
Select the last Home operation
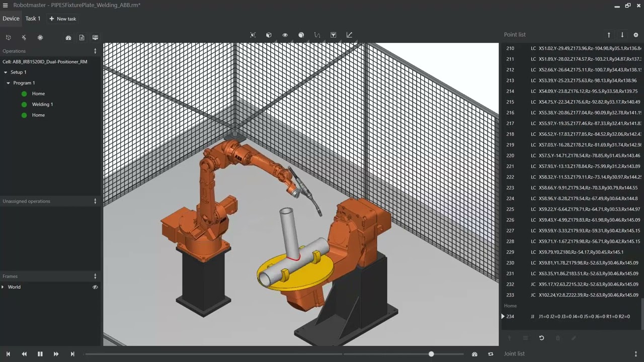pyautogui.click(x=38, y=115)
